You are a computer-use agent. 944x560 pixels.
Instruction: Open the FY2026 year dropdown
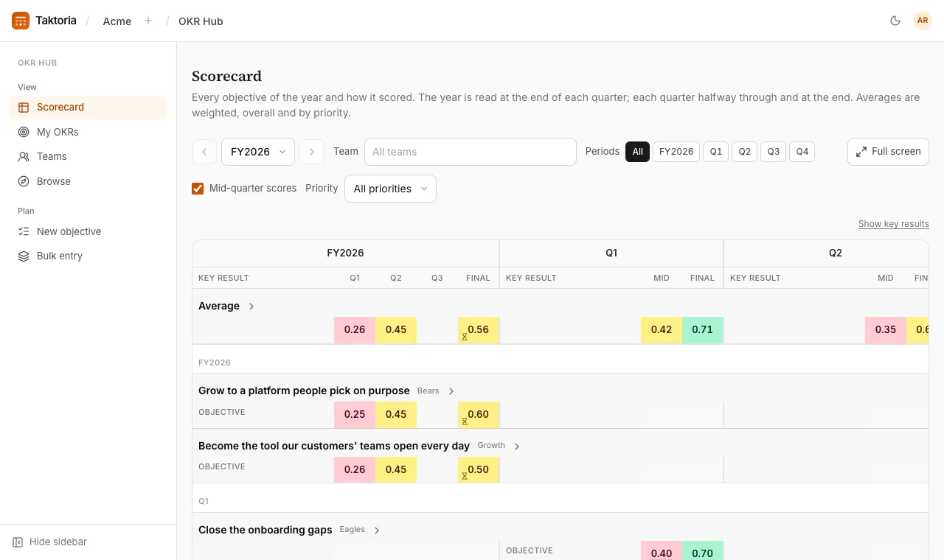pyautogui.click(x=258, y=152)
